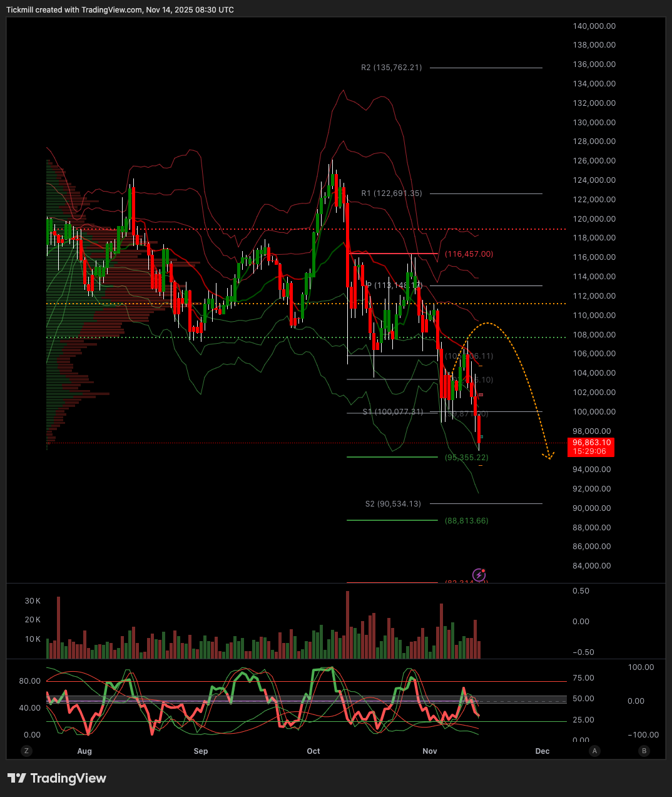
Task: Click the orange dashed arrow tip
Action: pos(549,456)
